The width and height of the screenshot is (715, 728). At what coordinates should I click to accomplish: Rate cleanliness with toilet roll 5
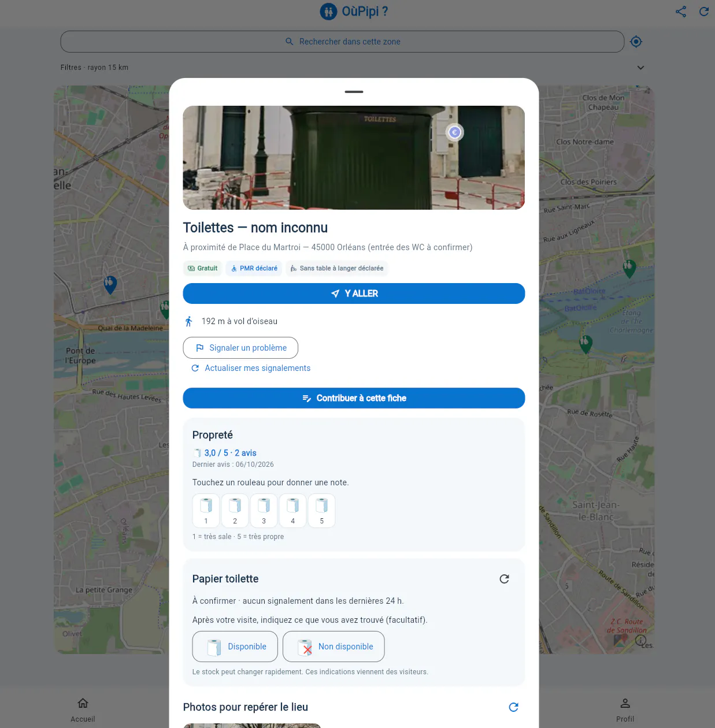coord(321,511)
